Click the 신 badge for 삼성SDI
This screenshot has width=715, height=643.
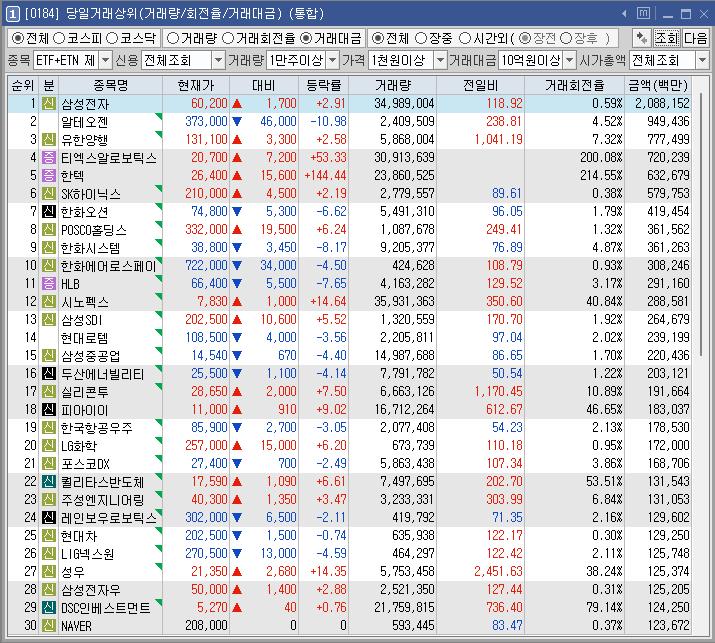coord(49,320)
